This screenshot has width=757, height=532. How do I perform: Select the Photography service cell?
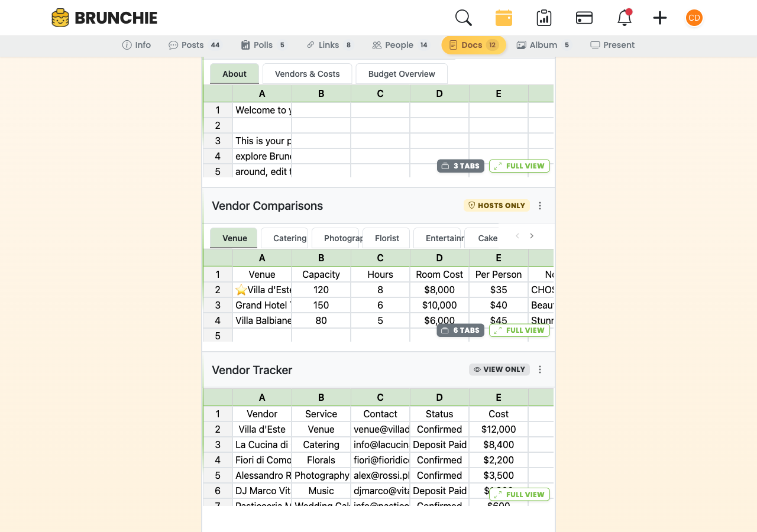pyautogui.click(x=321, y=475)
